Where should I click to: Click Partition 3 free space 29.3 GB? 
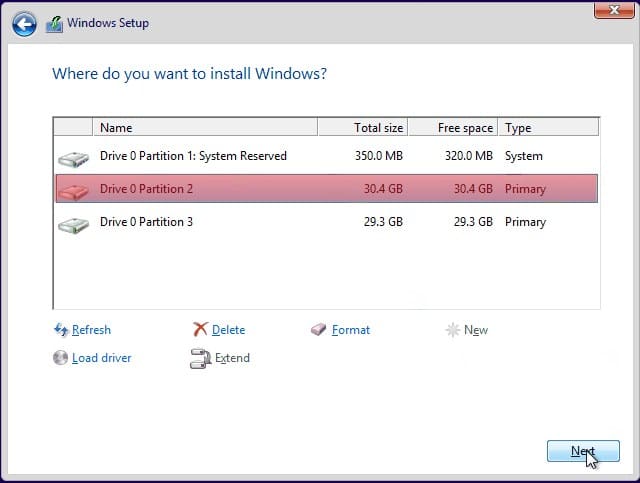tap(473, 222)
